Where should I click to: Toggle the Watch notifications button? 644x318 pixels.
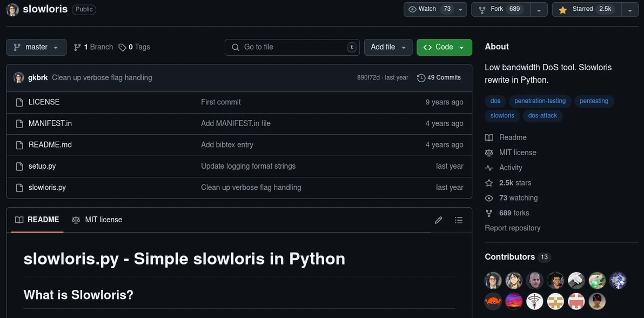coord(431,9)
